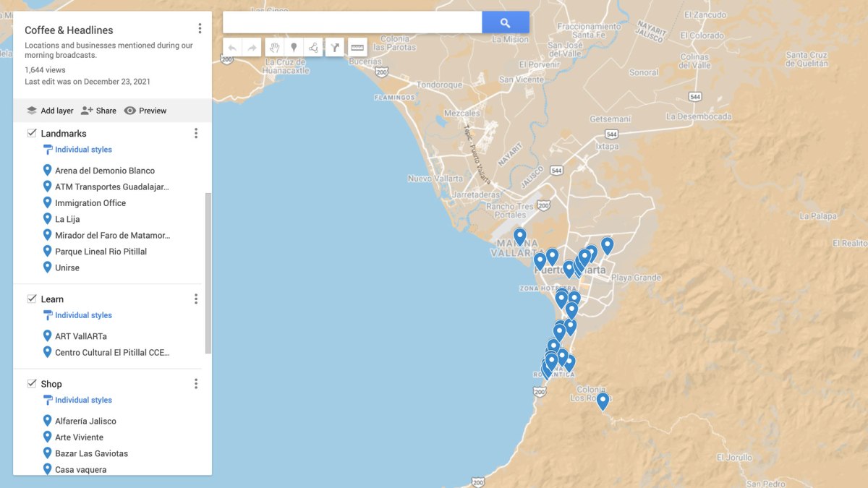
Task: Click inside the map search field
Action: click(x=352, y=22)
